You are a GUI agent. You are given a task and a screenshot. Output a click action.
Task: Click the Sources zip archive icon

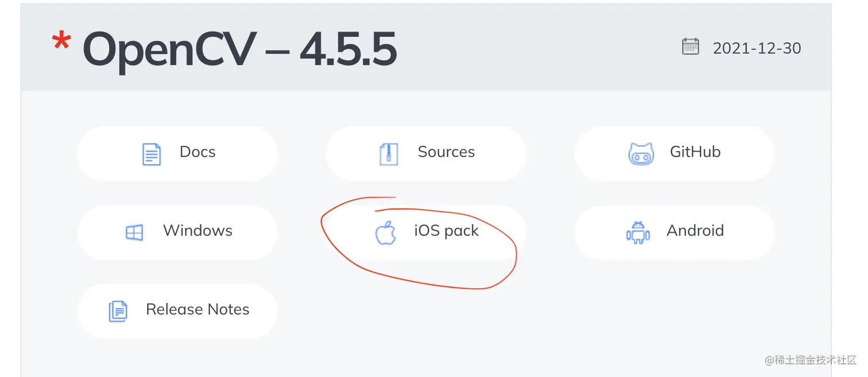coord(389,154)
